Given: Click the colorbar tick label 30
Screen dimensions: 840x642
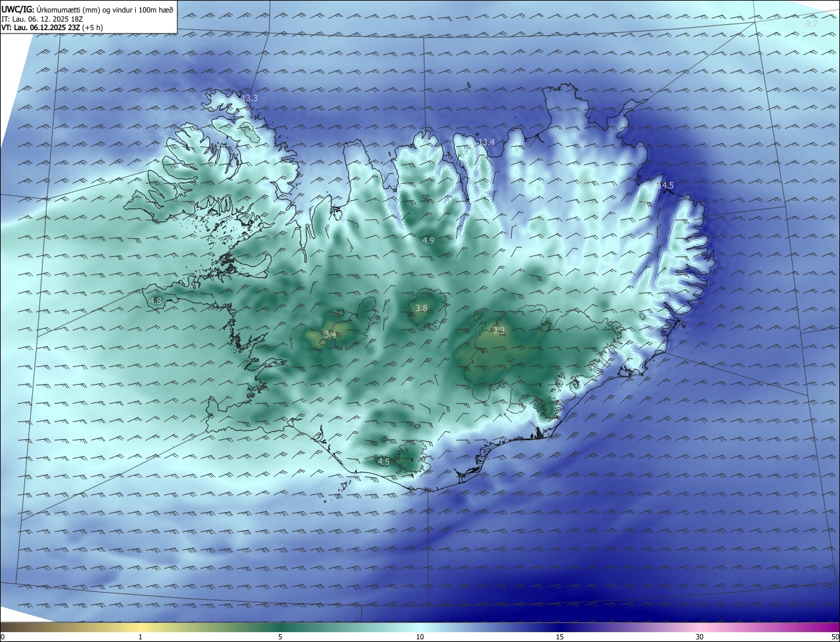Looking at the screenshot, I should tap(700, 637).
